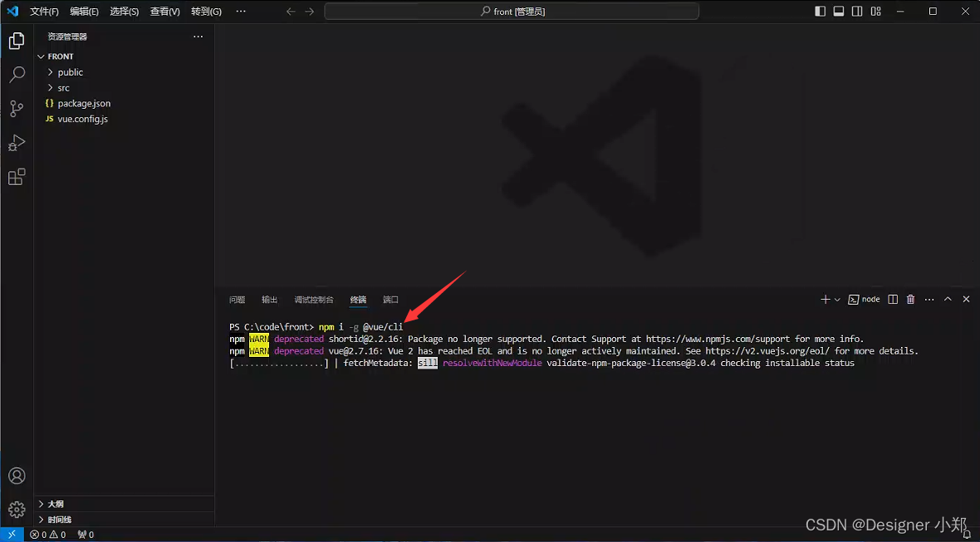Open the Accounts menu icon
This screenshot has width=980, height=542.
(x=17, y=476)
